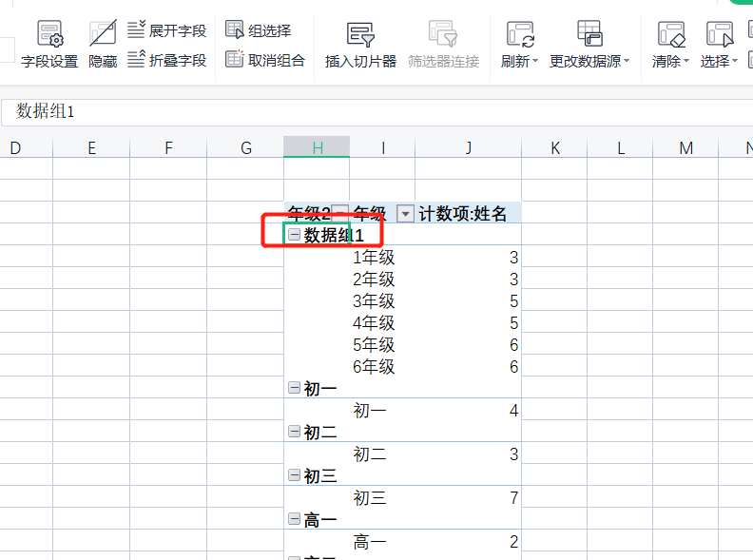This screenshot has height=560, width=753.
Task: Collapse the 数据组1 group
Action: (294, 235)
